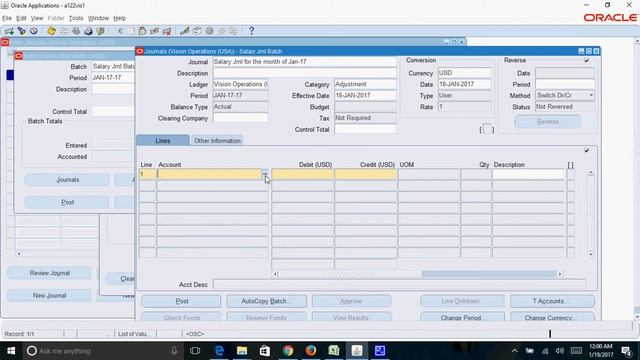Click the Post button in the batch window
640x360 pixels.
(x=67, y=202)
